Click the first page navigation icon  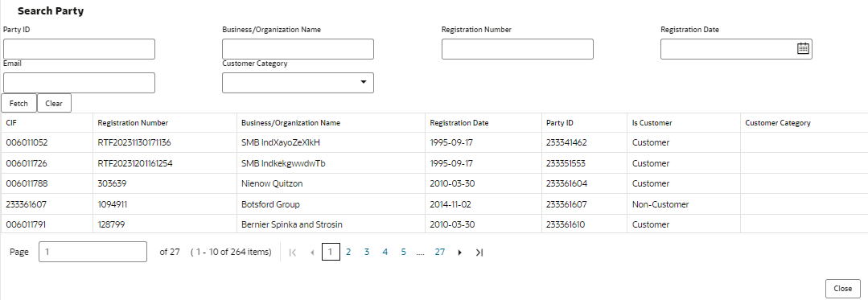(x=293, y=253)
